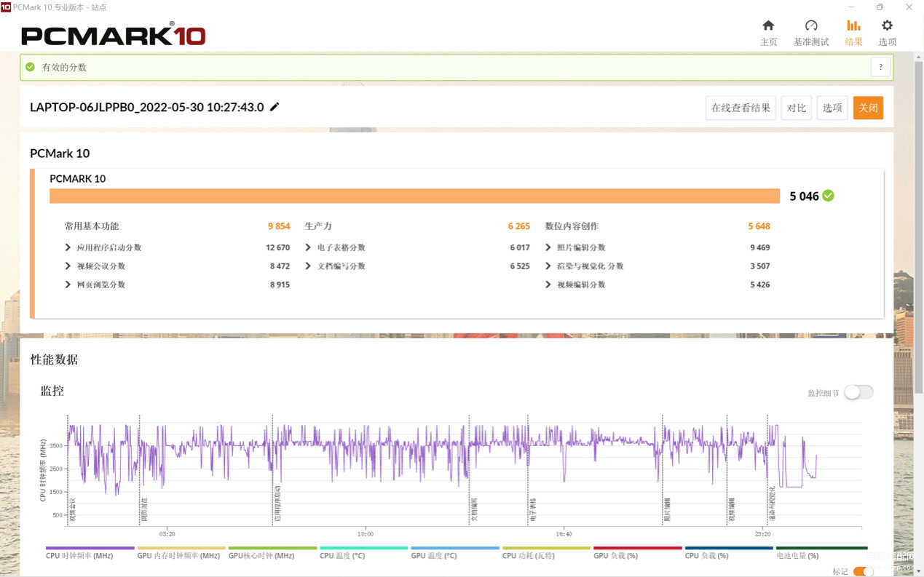Select the CPU 功耗 (瓦特) legend swatch
Viewport: 924px width, 577px height.
point(546,548)
